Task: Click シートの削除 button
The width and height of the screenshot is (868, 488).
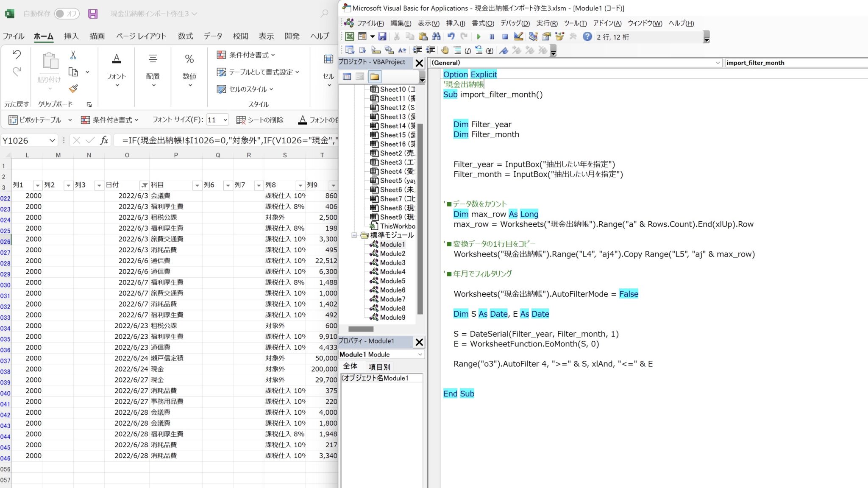Action: point(260,120)
